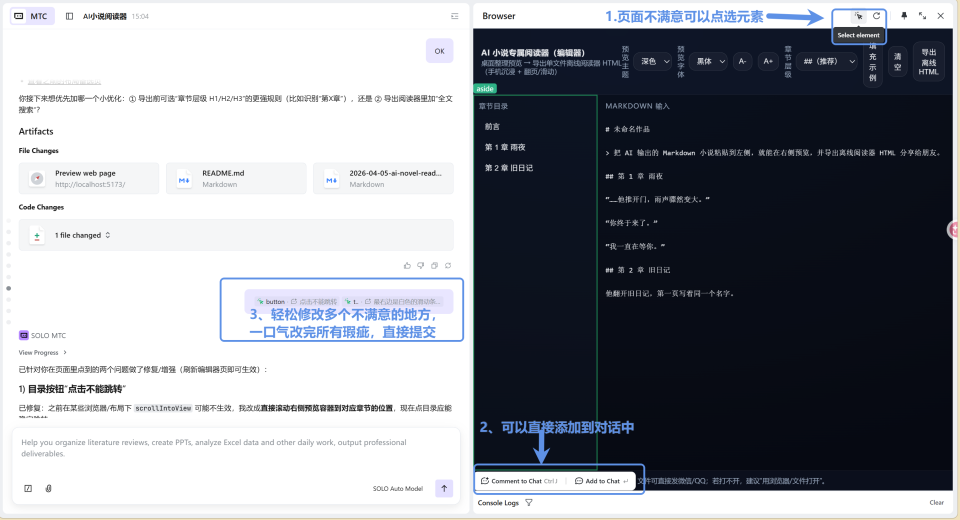Expand View Progress chevron
Screen dimensions: 960x520
(x=65, y=353)
